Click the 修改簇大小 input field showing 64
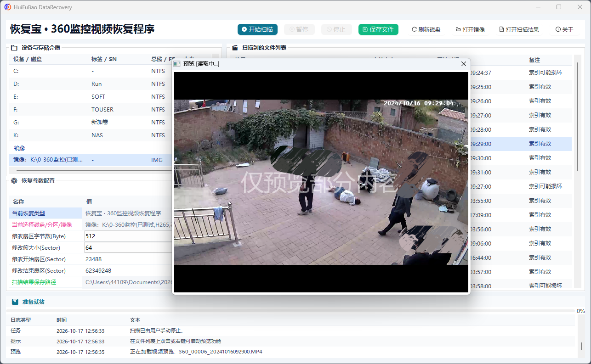 click(x=128, y=247)
